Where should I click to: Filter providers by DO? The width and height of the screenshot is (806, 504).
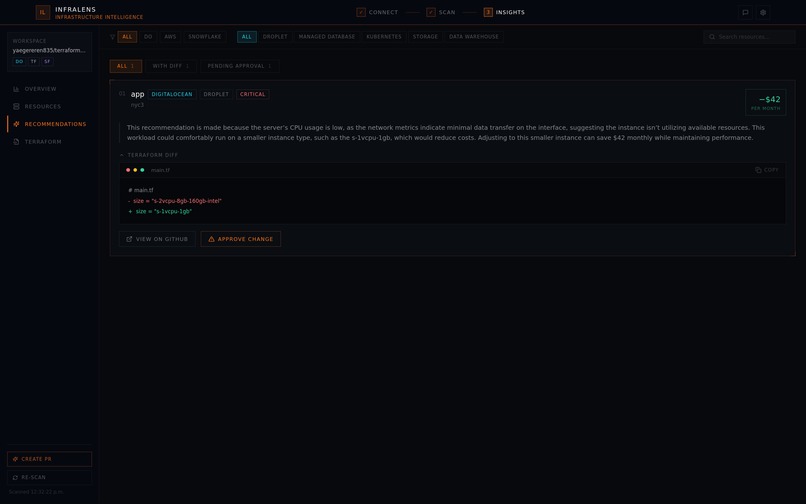148,37
